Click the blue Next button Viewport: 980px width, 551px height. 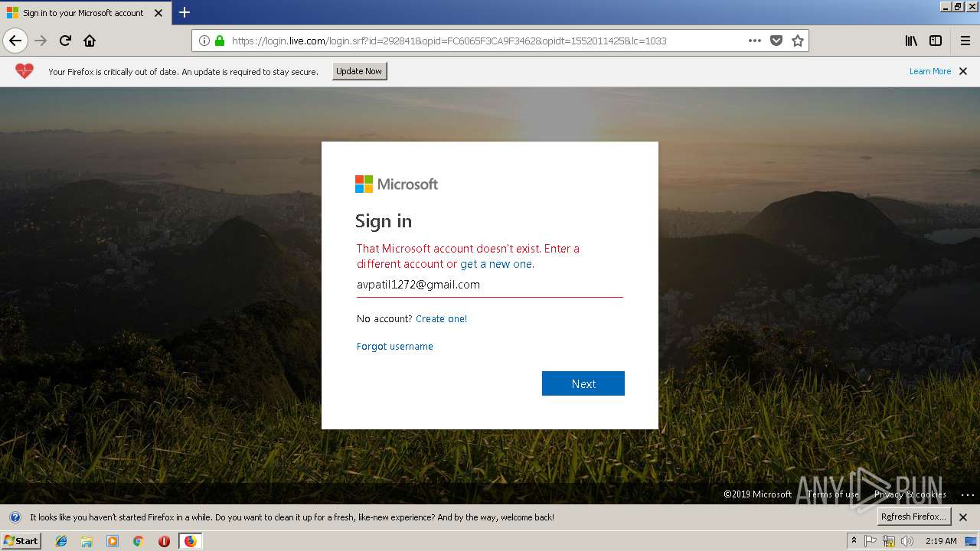583,383
